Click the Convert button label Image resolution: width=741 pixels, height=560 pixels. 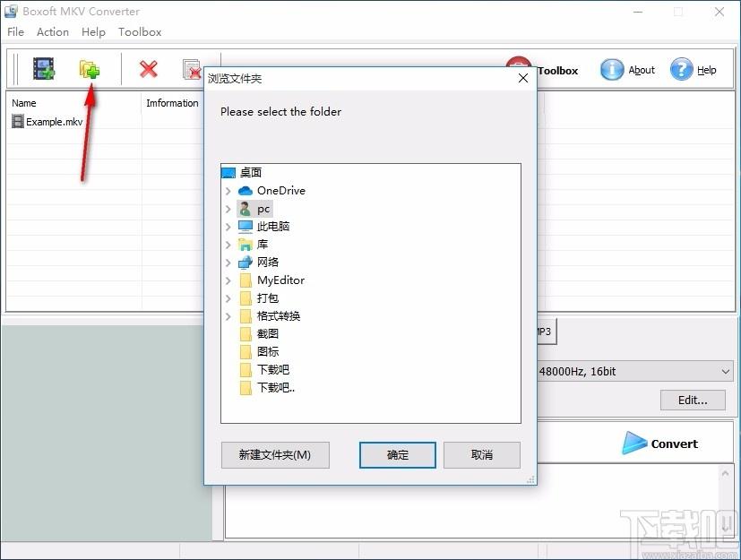[x=674, y=444]
